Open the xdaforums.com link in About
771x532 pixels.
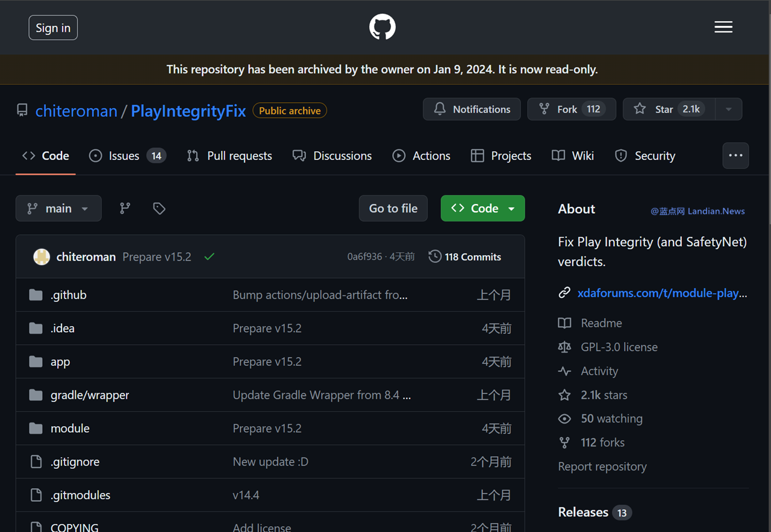point(661,293)
